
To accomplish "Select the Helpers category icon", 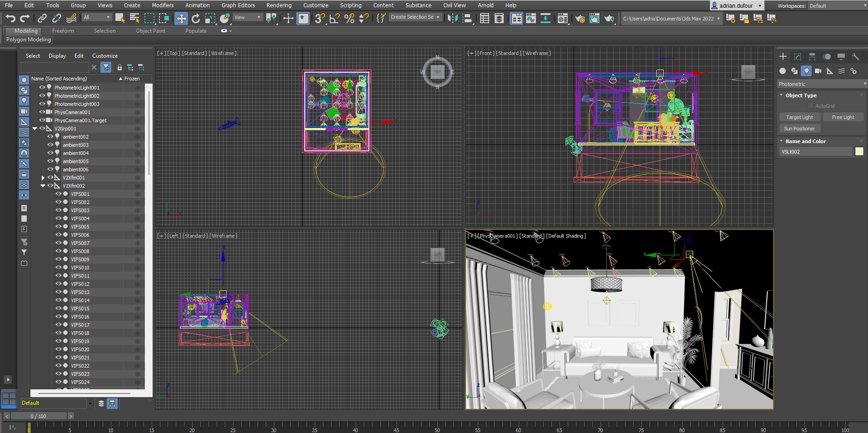I will pyautogui.click(x=830, y=71).
